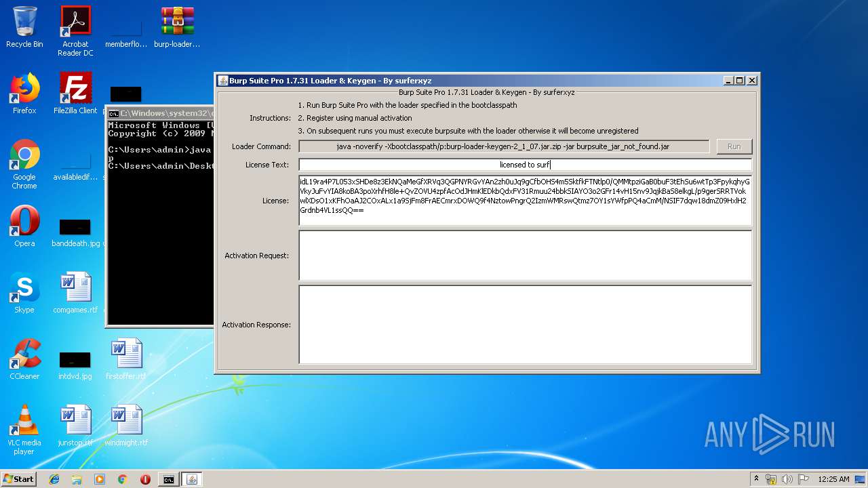Click the Opera icon in taskbar
Screen dimensions: 868x488
pos(145,479)
